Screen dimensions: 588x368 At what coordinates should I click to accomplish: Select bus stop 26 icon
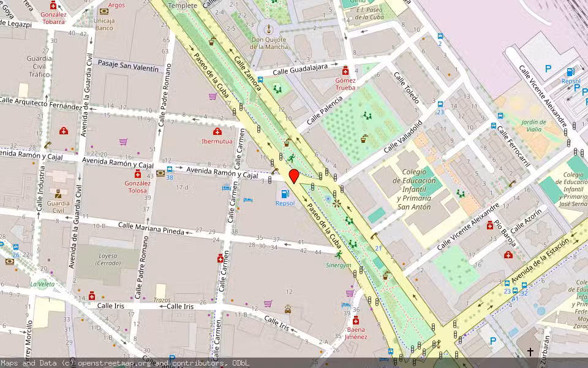point(16,247)
